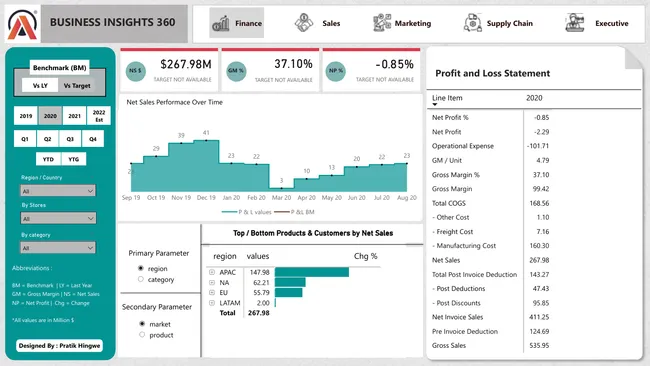Filter by quarter Q2

point(48,139)
